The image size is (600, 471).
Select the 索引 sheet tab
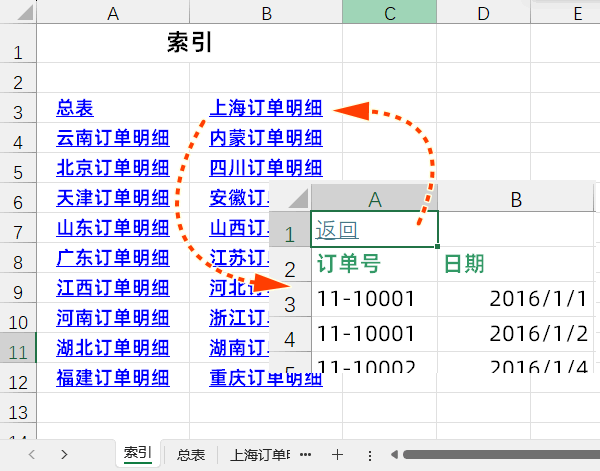tap(138, 454)
